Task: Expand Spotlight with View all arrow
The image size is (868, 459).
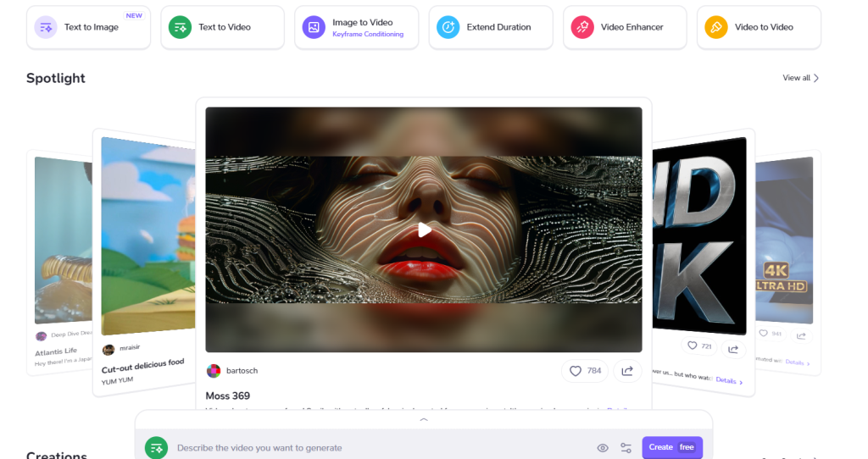Action: 800,78
